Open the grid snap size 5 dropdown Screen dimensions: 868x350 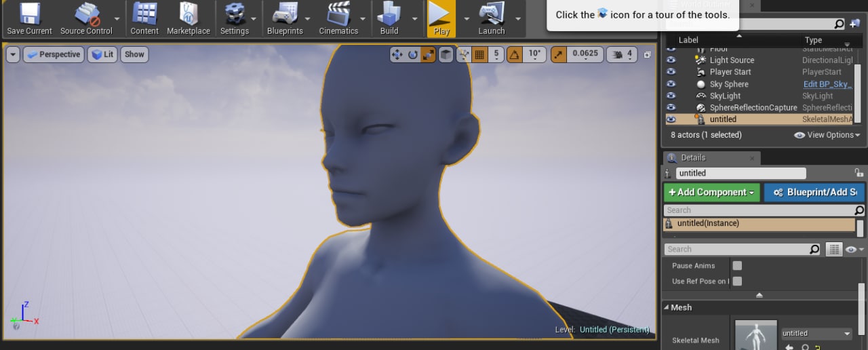click(x=496, y=54)
